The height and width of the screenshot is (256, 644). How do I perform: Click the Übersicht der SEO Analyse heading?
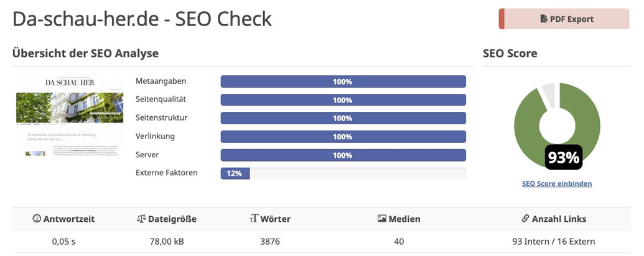(x=85, y=53)
